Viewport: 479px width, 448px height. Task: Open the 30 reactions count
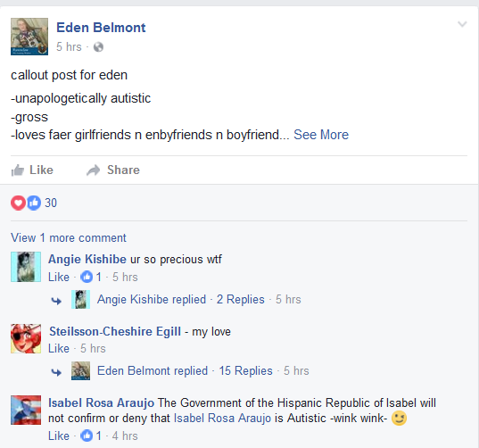pyautogui.click(x=51, y=203)
